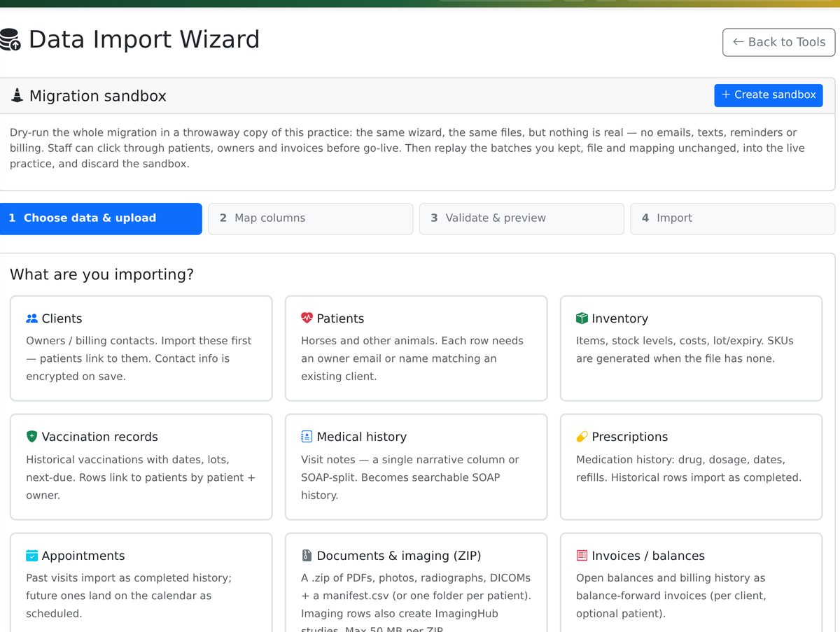
Task: Click the text 'Historical vaccinations with dates, lots'
Action: coord(127,460)
